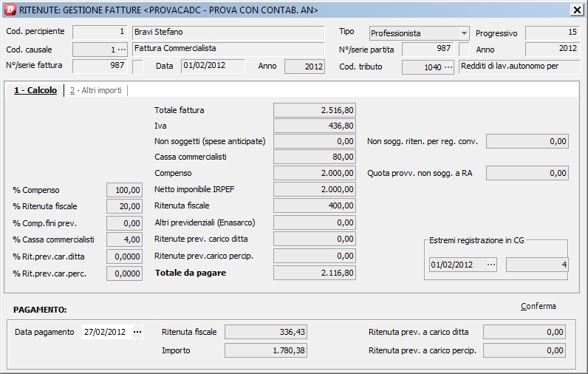Click the Non soggetti spese anticipate field
The height and width of the screenshot is (374, 588).
click(x=315, y=141)
